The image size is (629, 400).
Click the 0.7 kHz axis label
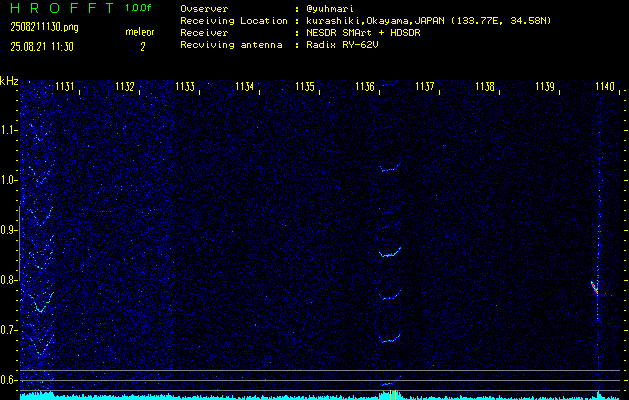click(x=8, y=330)
